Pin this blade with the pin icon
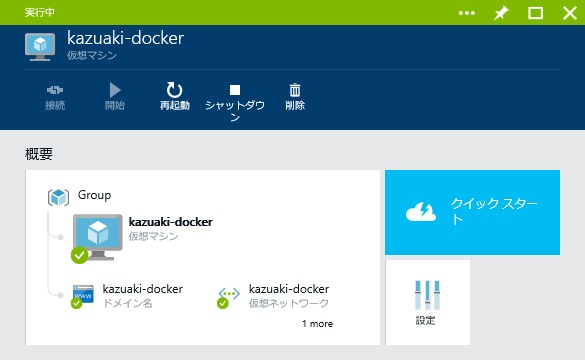This screenshot has height=360, width=585. pyautogui.click(x=501, y=13)
